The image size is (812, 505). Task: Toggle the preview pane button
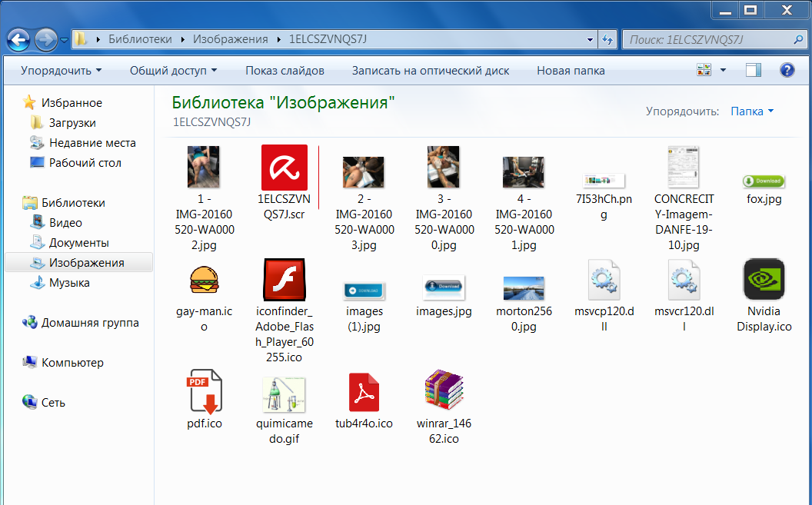tap(754, 70)
